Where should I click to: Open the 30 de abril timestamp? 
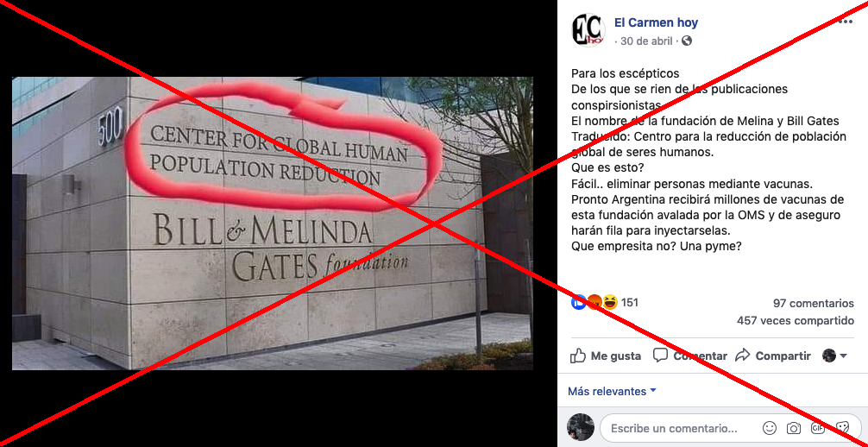pos(646,41)
